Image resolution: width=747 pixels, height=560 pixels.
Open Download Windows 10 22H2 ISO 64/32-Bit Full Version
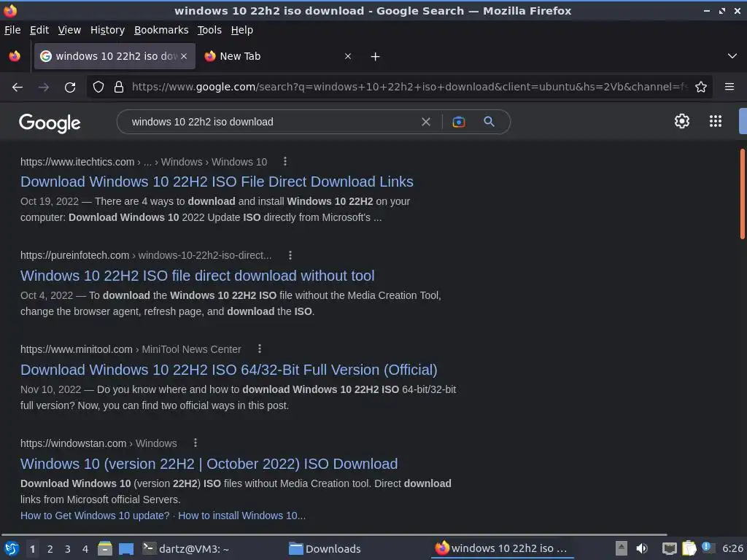(x=228, y=370)
